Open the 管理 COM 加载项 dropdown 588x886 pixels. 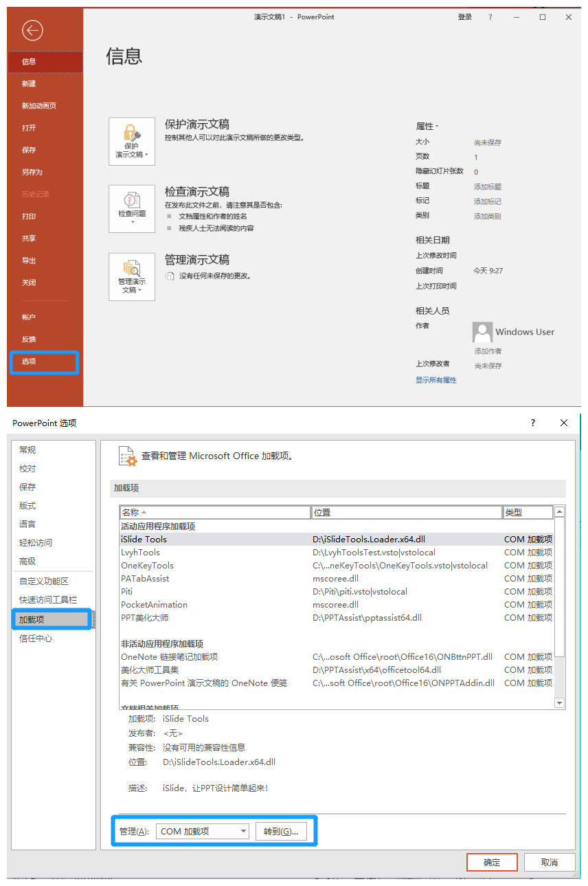tap(202, 832)
